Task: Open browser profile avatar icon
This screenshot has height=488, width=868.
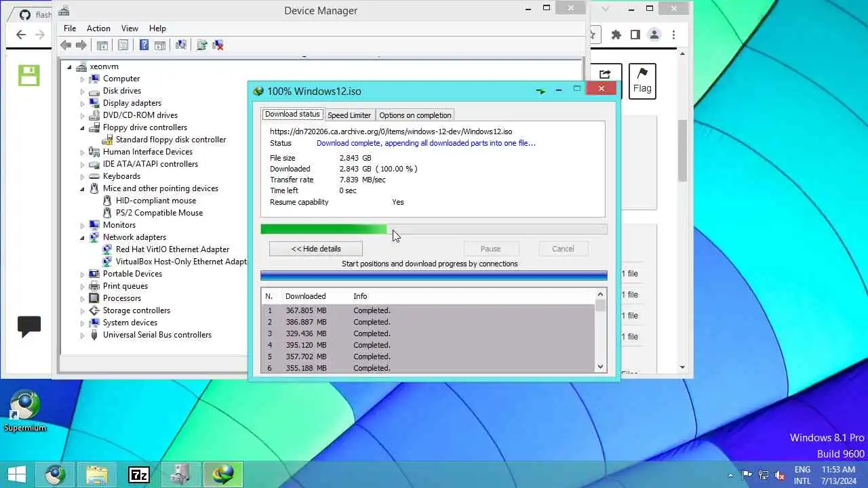Action: tap(654, 35)
